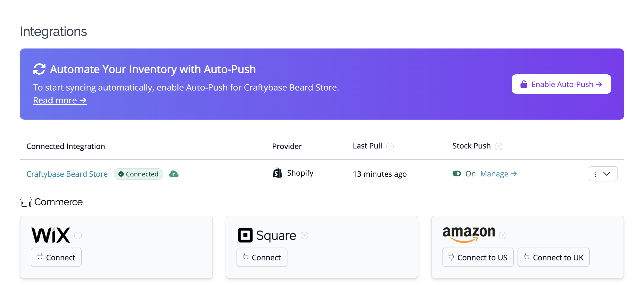Click the Commerce storefront icon

(26, 202)
